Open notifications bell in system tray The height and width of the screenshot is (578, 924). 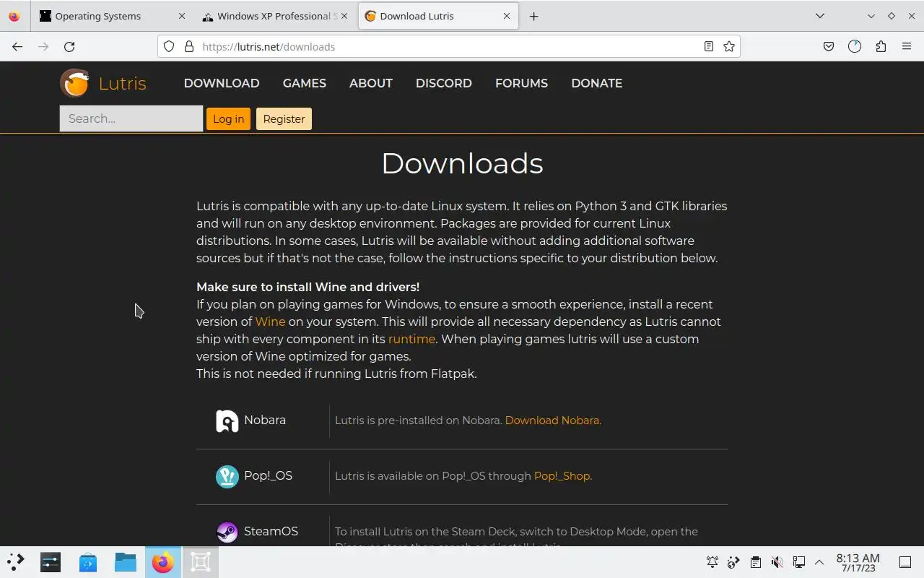712,562
